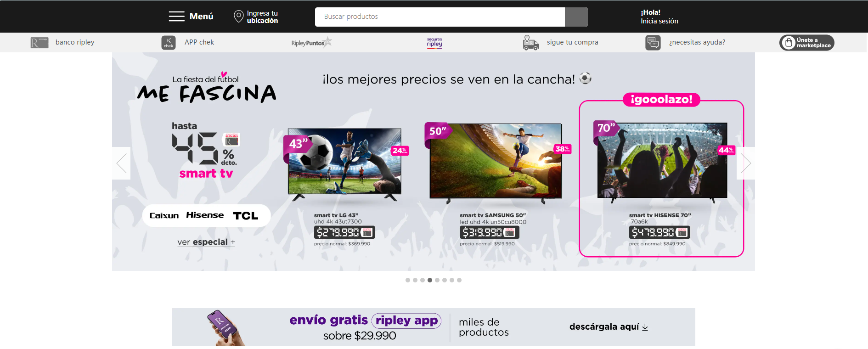Open the APP chek icon
Screen dimensions: 868x349
pyautogui.click(x=169, y=43)
